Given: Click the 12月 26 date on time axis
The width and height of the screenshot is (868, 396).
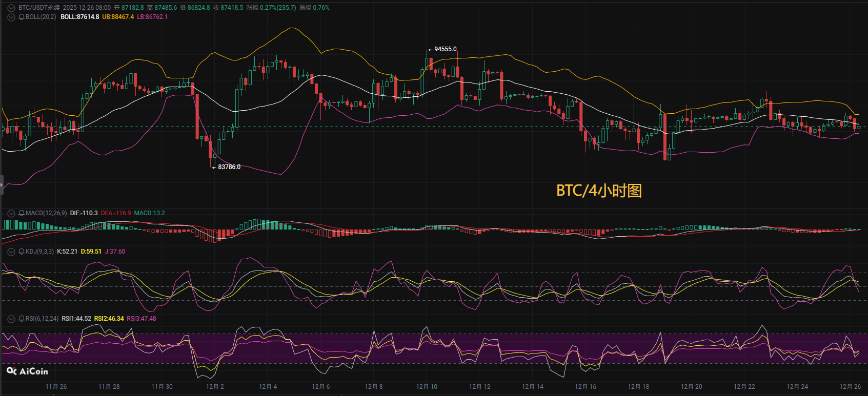Looking at the screenshot, I should point(850,387).
